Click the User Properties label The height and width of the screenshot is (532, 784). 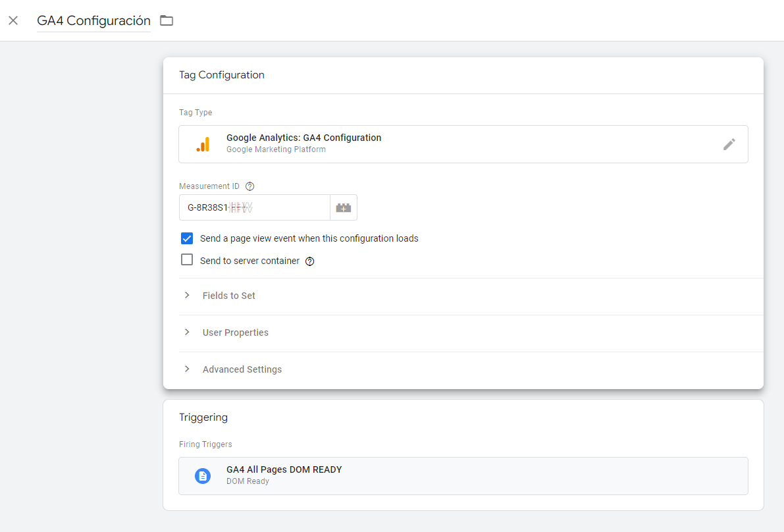[236, 333]
